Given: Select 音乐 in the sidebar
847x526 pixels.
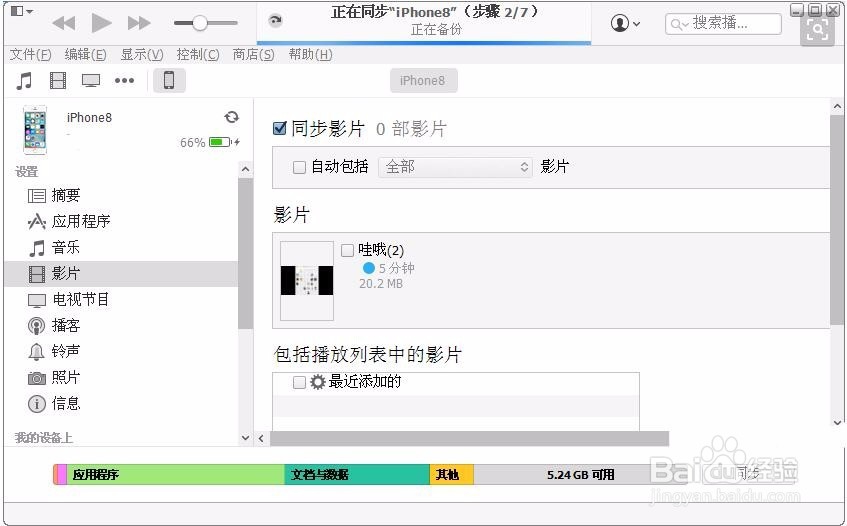Looking at the screenshot, I should [x=54, y=247].
